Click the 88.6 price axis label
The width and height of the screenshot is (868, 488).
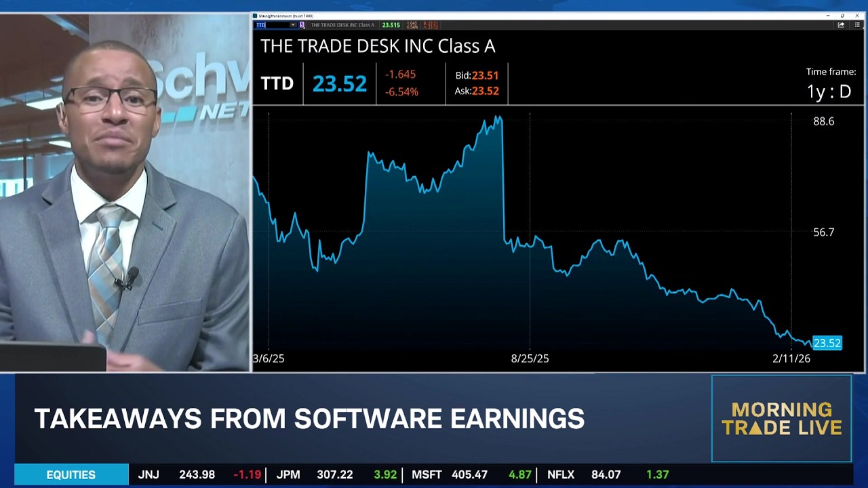point(824,121)
